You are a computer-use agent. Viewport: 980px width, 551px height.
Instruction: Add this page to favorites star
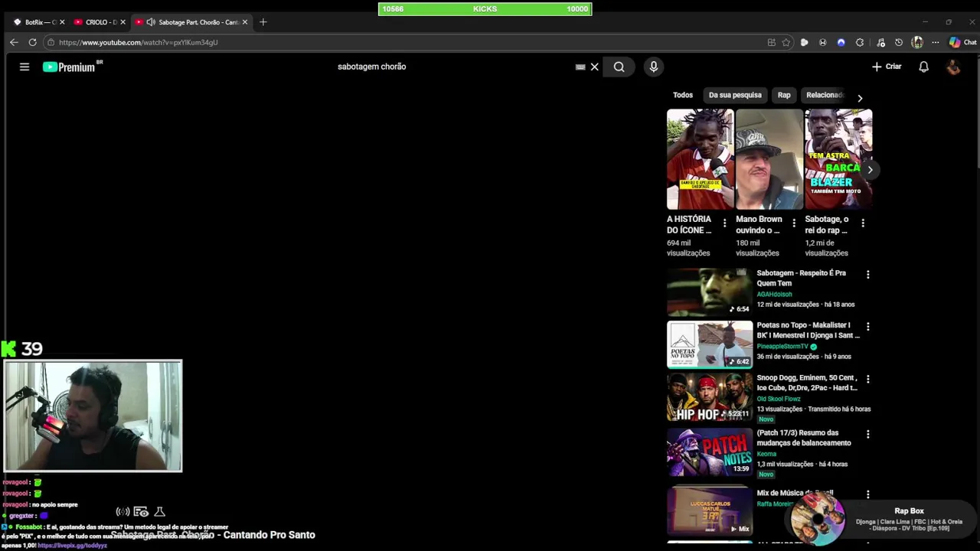786,42
